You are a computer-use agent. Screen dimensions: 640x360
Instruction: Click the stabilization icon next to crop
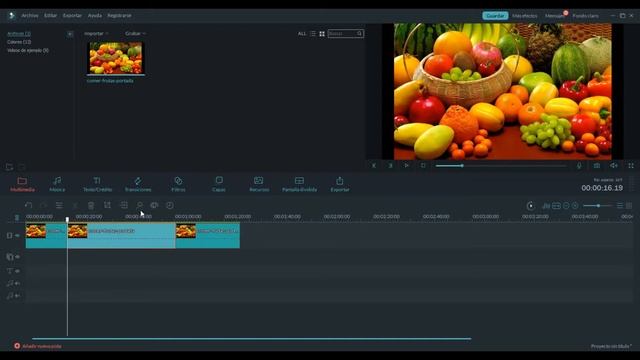(x=124, y=205)
